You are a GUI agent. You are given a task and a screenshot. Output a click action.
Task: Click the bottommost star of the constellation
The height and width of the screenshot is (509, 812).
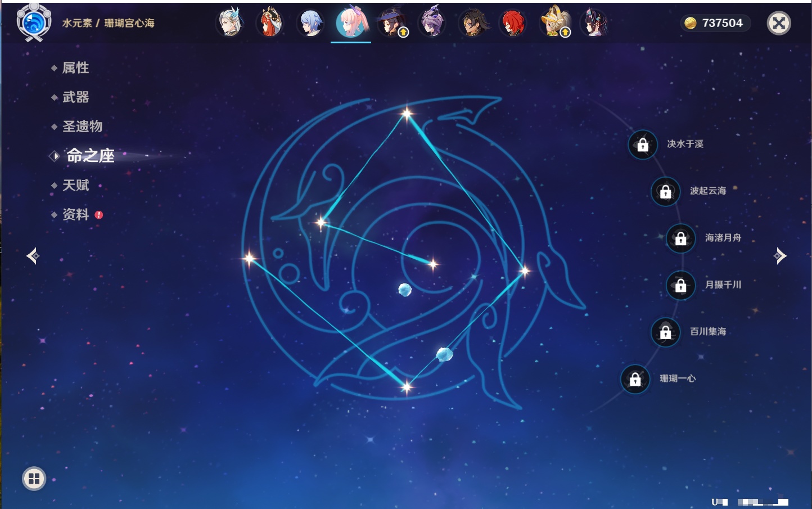pyautogui.click(x=407, y=386)
